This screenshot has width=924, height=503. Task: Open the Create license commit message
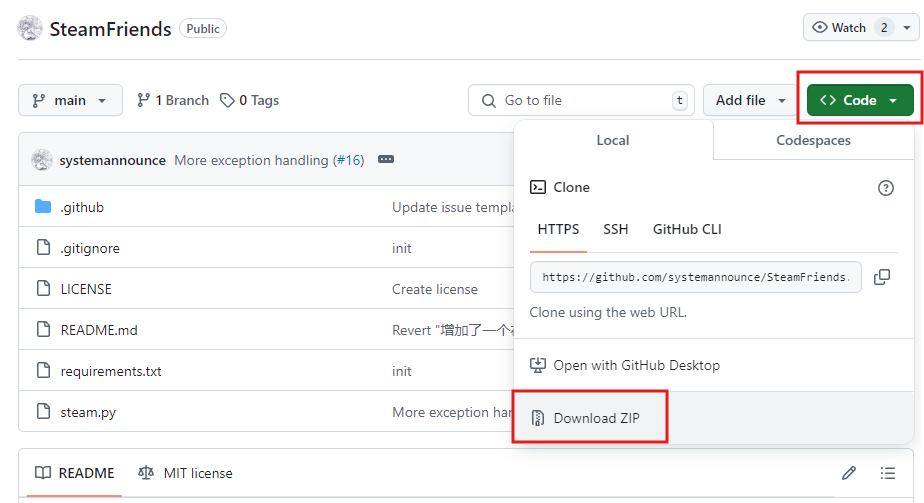pyautogui.click(x=435, y=289)
